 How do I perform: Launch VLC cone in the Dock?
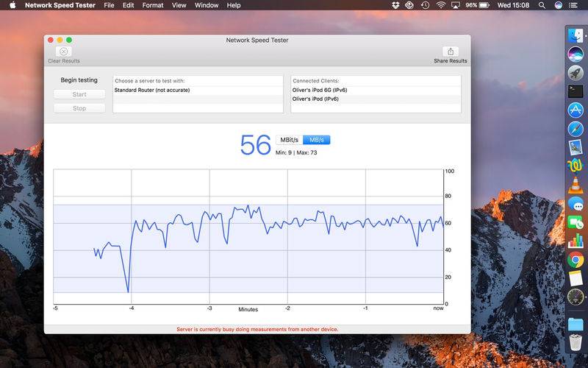pos(576,185)
